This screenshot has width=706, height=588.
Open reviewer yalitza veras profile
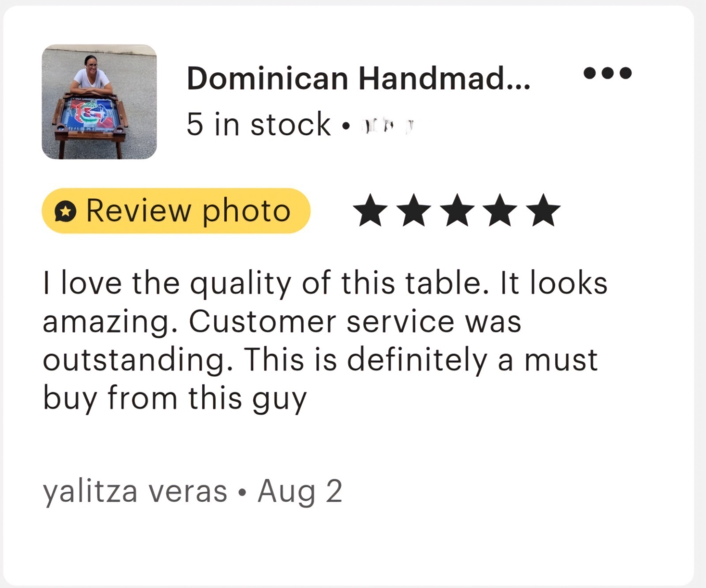point(135,492)
